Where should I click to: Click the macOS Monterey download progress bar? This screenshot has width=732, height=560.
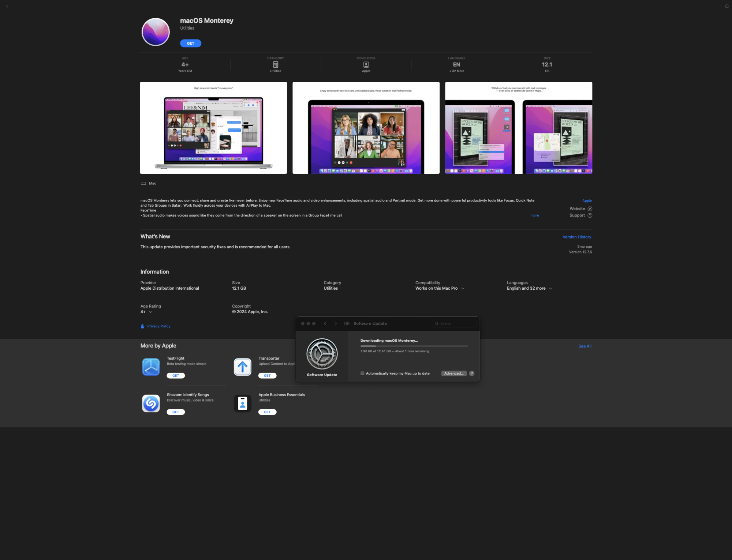pyautogui.click(x=414, y=346)
